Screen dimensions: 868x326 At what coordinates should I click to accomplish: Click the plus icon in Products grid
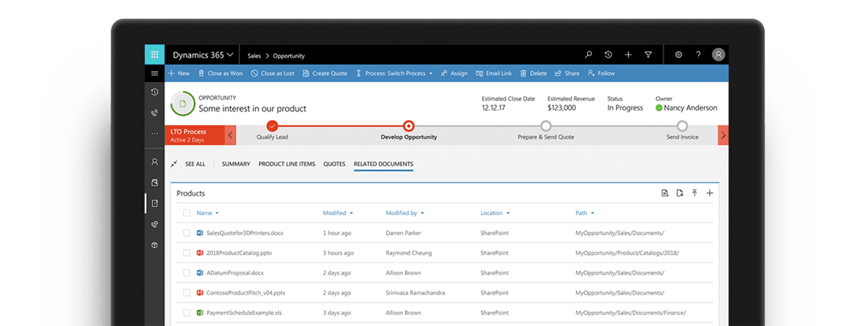pos(709,193)
